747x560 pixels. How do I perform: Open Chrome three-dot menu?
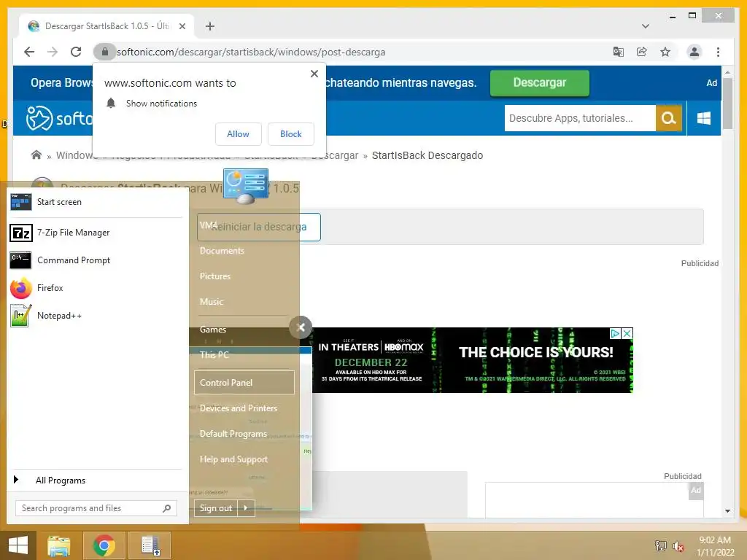point(718,52)
